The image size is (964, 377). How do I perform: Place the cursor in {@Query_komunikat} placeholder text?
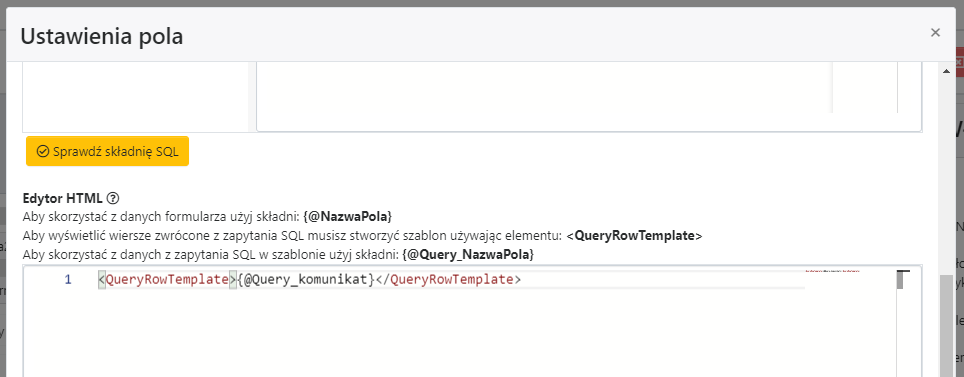(306, 280)
